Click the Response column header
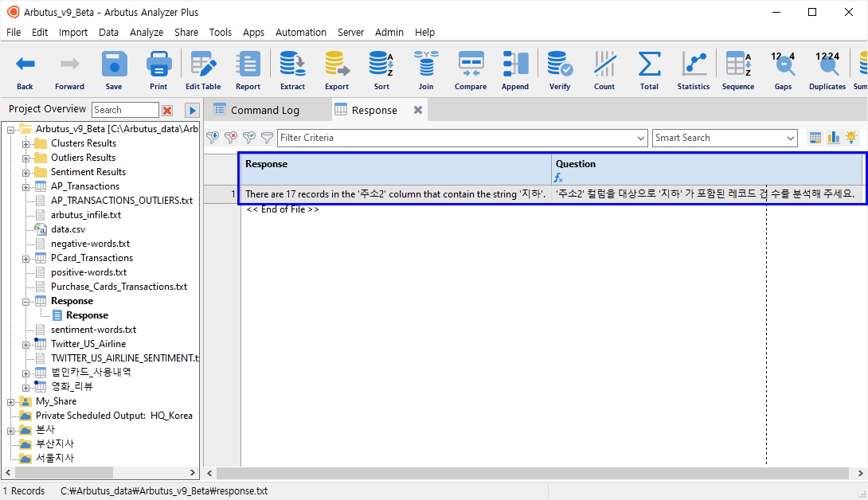The image size is (868, 500). click(396, 170)
